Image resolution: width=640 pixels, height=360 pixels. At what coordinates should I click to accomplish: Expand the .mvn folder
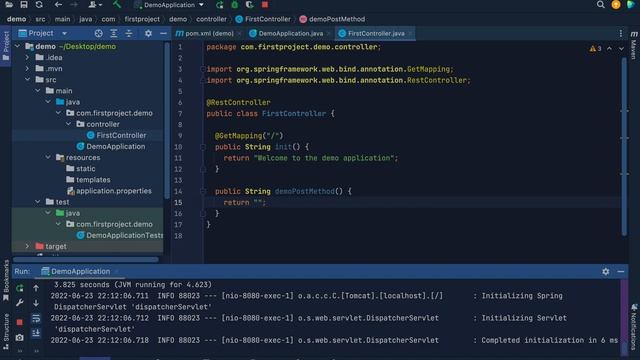[x=27, y=69]
